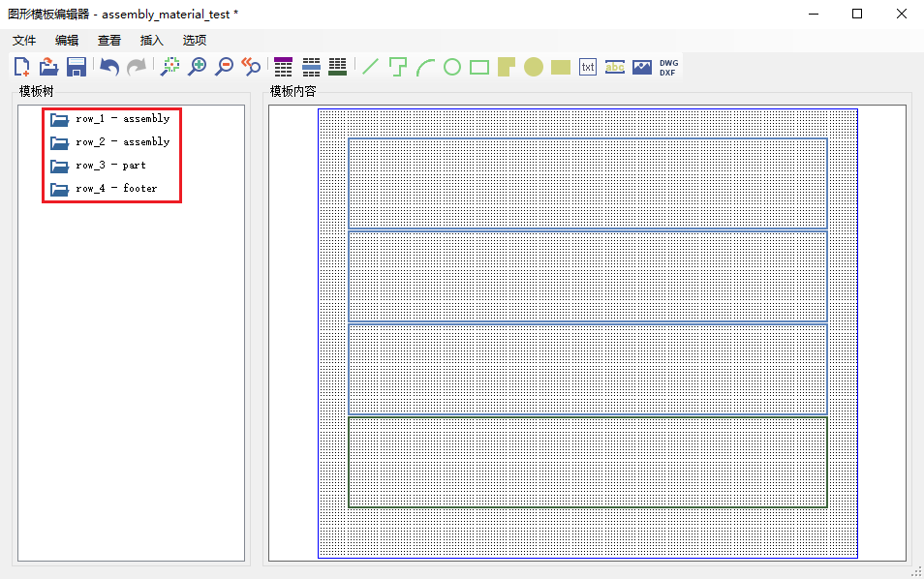This screenshot has width=924, height=579.
Task: Select row_1 - assembly in the tree
Action: 123,119
